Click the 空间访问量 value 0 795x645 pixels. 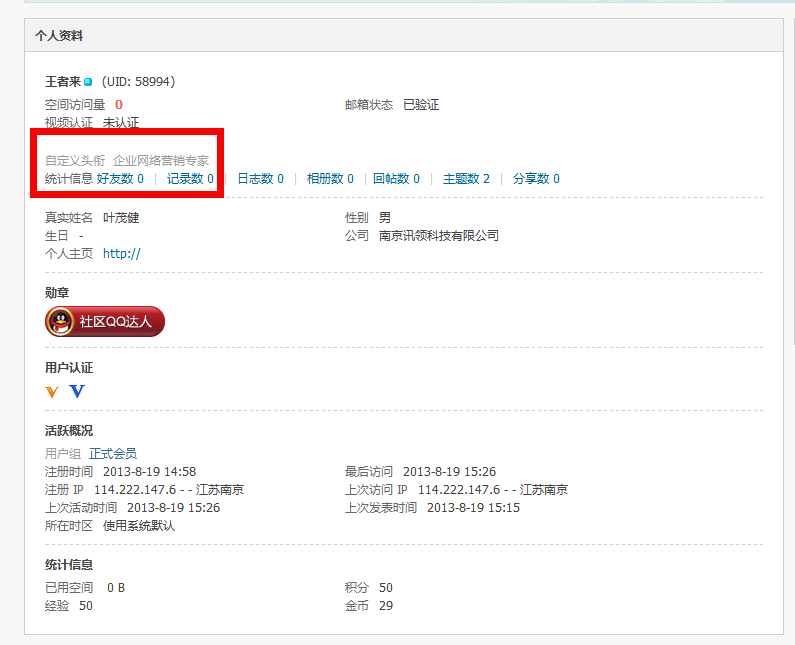pyautogui.click(x=119, y=105)
